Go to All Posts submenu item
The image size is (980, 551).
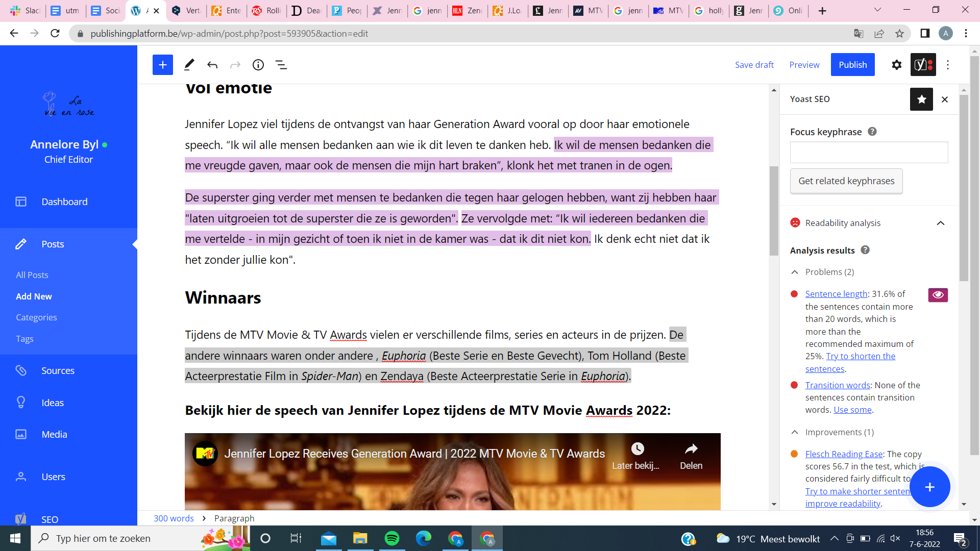(x=32, y=275)
